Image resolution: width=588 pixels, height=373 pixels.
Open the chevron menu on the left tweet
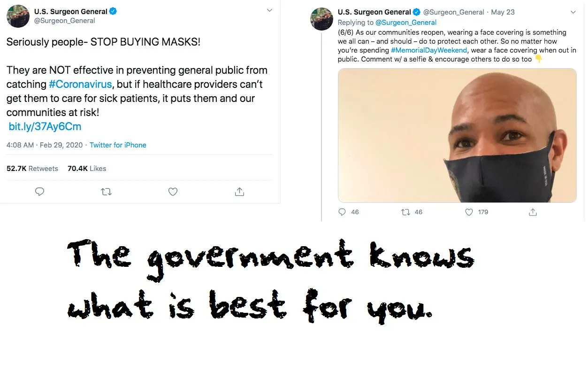coord(269,10)
